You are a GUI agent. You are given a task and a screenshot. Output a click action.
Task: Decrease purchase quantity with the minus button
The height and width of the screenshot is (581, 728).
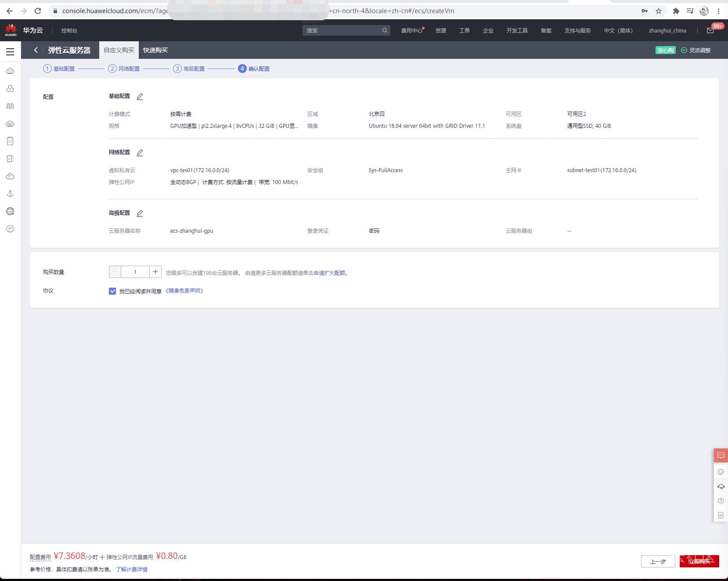pos(115,272)
